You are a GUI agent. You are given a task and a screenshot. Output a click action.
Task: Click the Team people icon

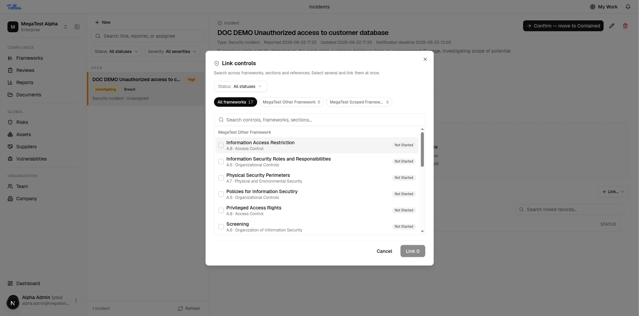pyautogui.click(x=10, y=186)
